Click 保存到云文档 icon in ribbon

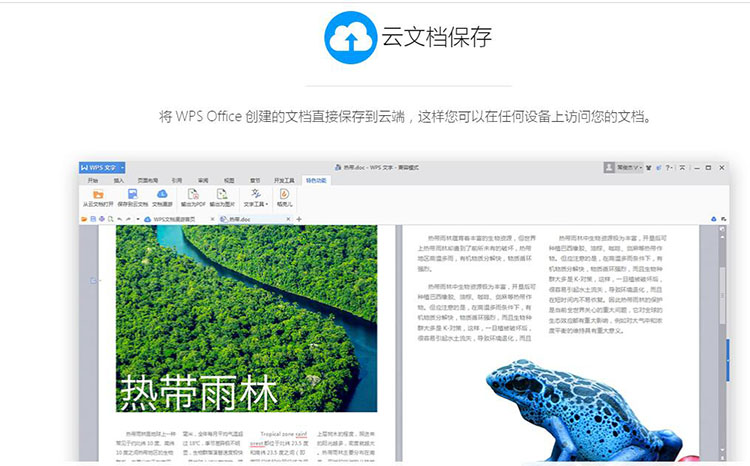click(x=130, y=194)
